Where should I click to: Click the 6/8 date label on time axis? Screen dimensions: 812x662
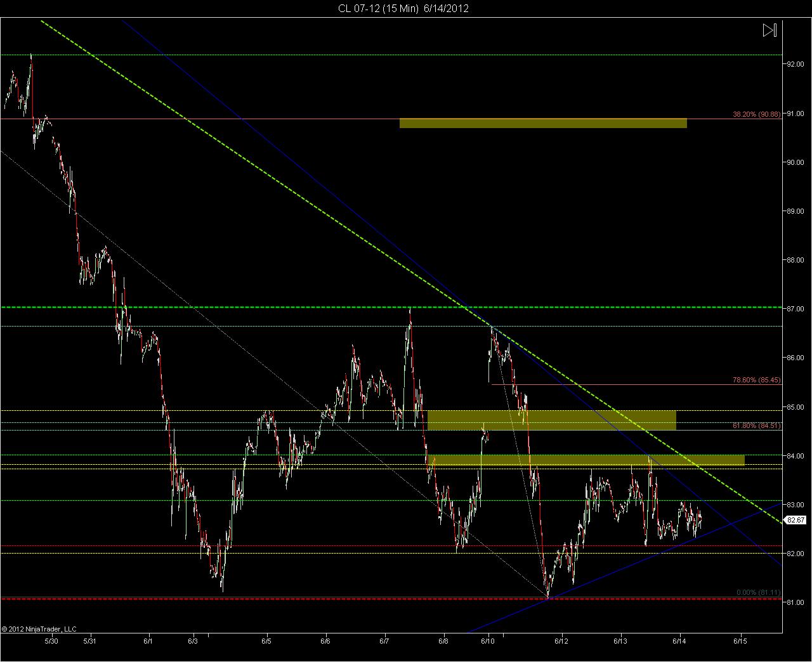coord(443,641)
